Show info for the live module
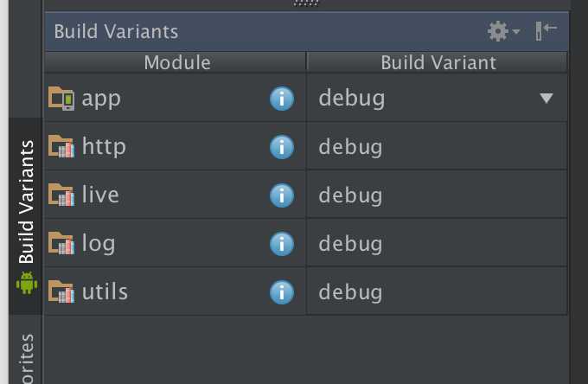Image resolution: width=588 pixels, height=384 pixels. (x=282, y=195)
